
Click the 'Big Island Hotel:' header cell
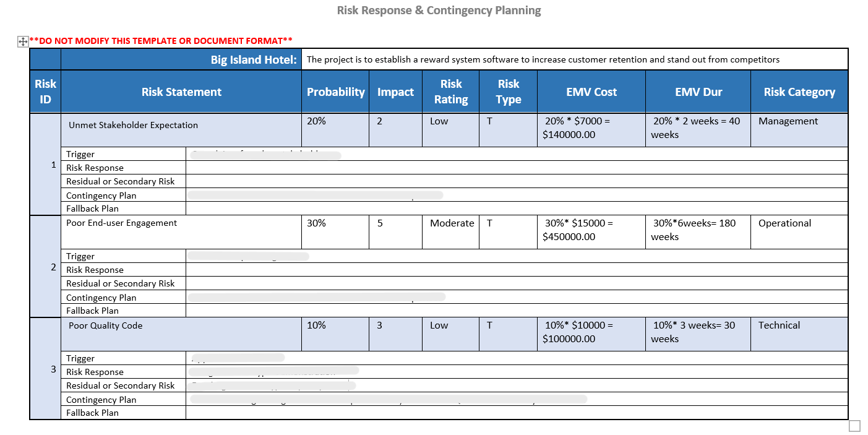tap(181, 59)
